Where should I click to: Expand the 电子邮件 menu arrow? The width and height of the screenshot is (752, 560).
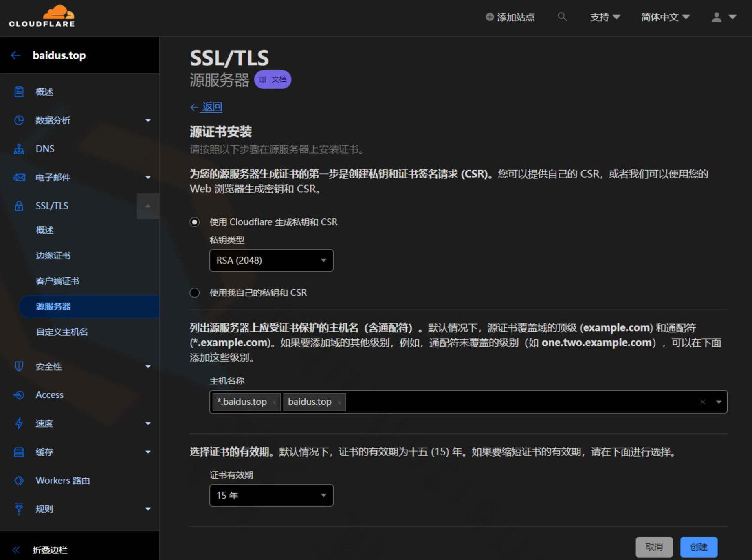tap(148, 177)
